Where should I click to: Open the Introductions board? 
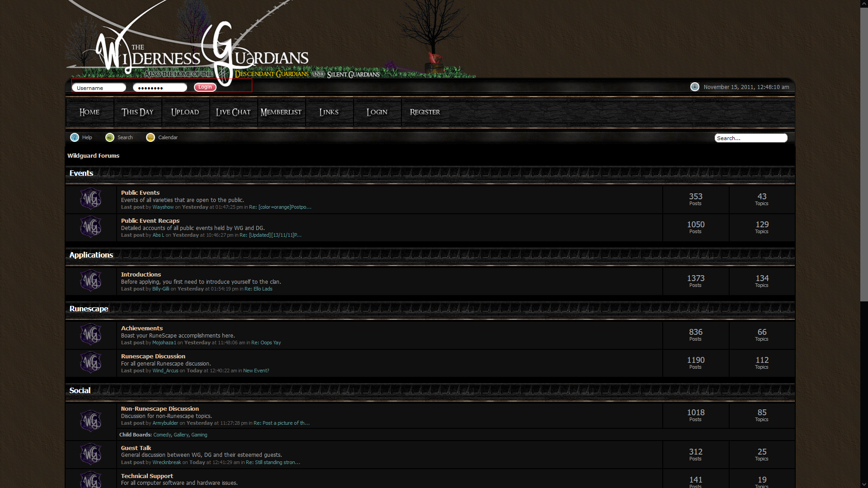pos(141,274)
